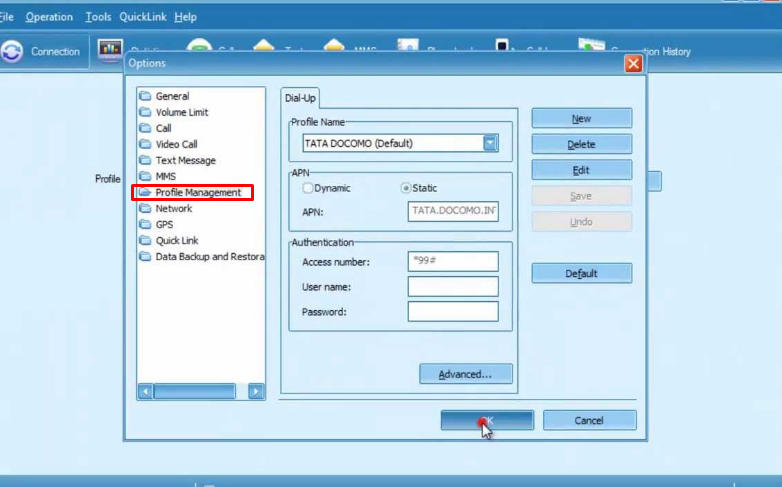Select the Volume Limit folder icon
This screenshot has height=487, width=782.
click(145, 112)
